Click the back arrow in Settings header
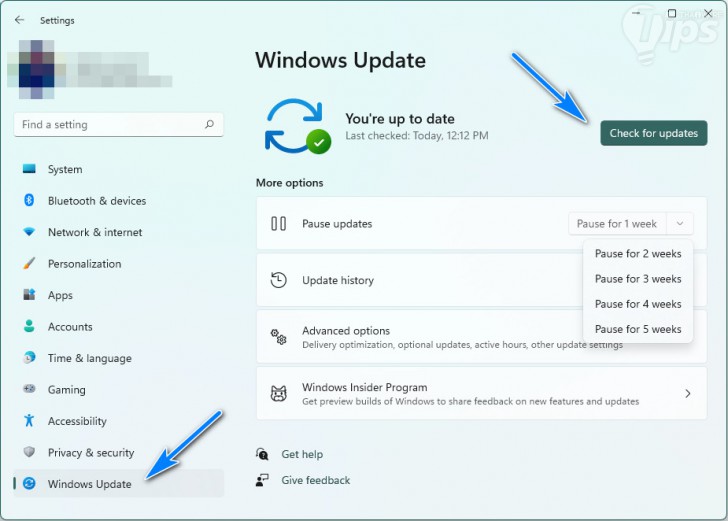 point(19,20)
